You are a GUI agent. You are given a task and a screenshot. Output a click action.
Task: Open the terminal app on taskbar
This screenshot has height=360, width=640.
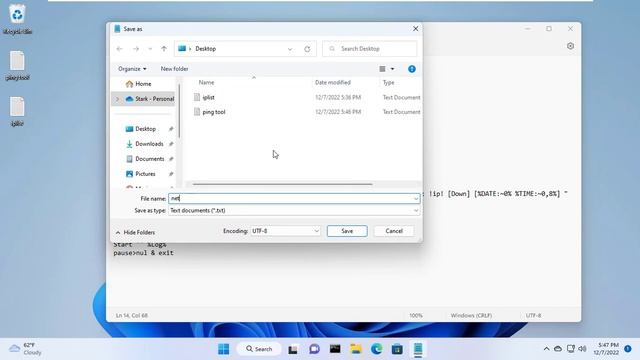(335, 349)
